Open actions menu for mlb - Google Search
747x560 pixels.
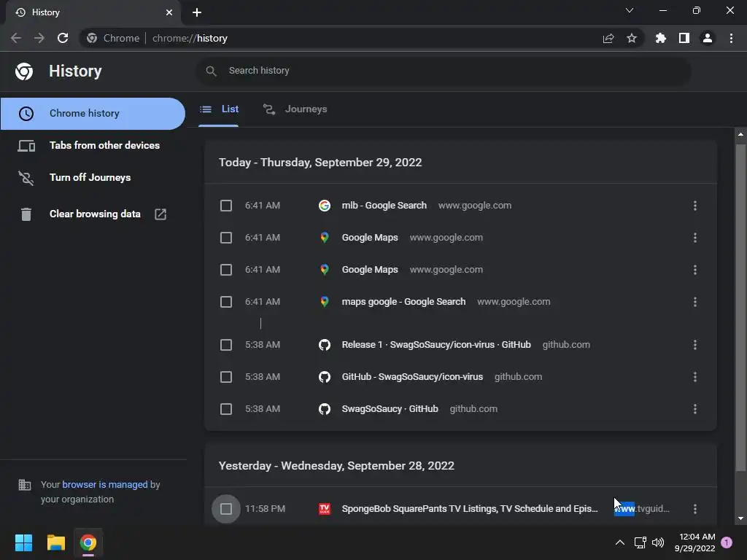(x=695, y=206)
